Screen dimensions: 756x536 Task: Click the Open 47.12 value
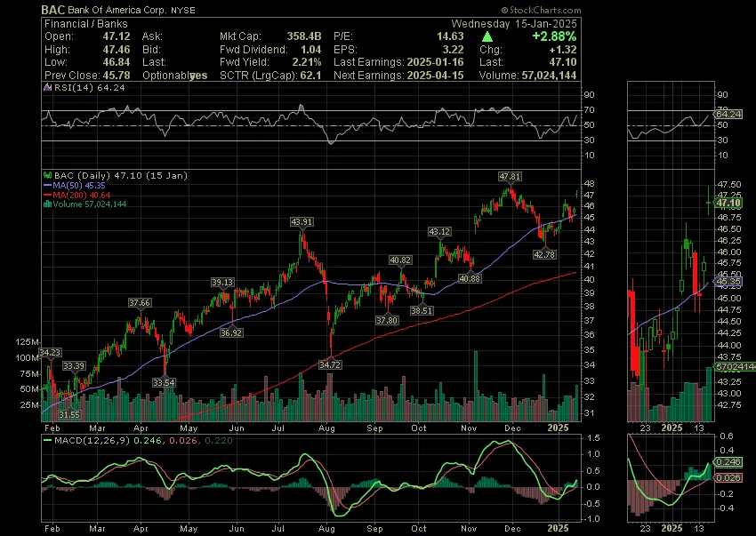117,36
